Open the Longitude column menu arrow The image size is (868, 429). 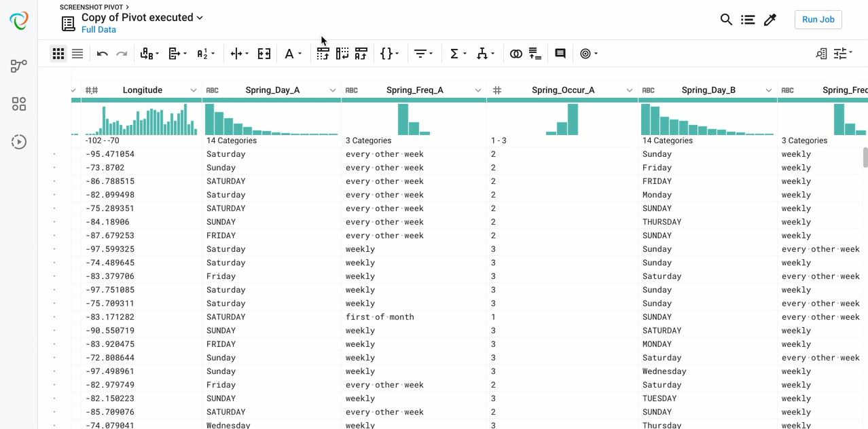coord(194,90)
